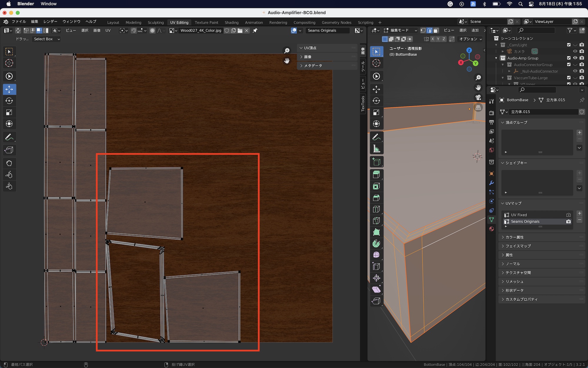Screen dimensions: 588x368
Task: Uncheck the AudioConnectorGroup collection checkbox
Action: [569, 64]
